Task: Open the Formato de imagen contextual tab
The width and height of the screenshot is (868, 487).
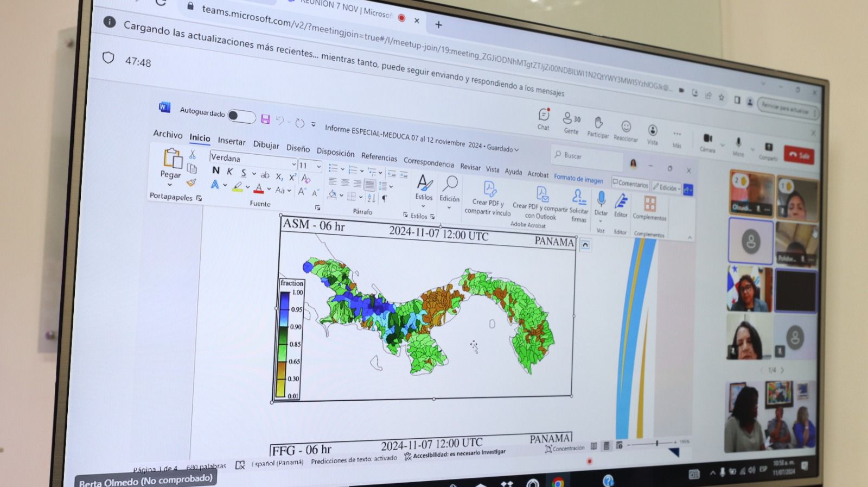Action: coord(578,179)
